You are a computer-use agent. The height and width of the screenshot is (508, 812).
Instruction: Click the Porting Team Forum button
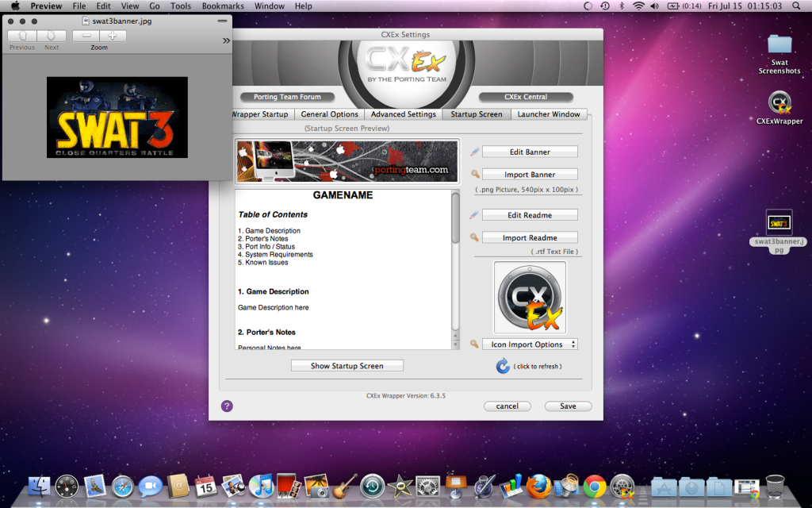[287, 97]
